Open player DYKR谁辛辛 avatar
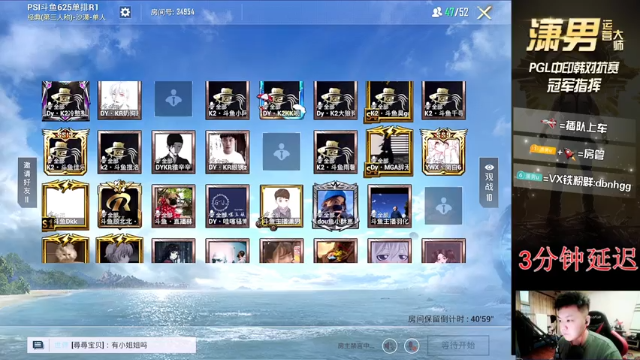640x360 pixels. 173,152
